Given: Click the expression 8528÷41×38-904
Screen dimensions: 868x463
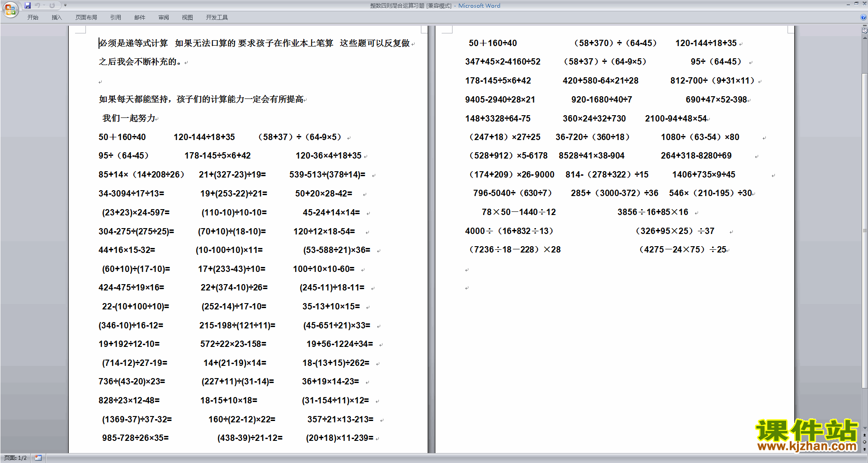Looking at the screenshot, I should coord(592,155).
